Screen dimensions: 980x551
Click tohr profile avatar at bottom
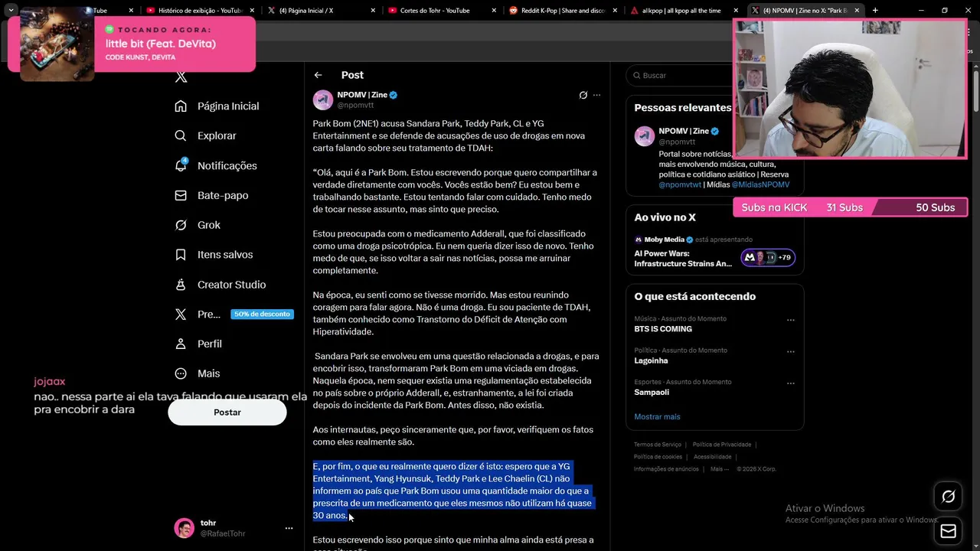pyautogui.click(x=184, y=528)
